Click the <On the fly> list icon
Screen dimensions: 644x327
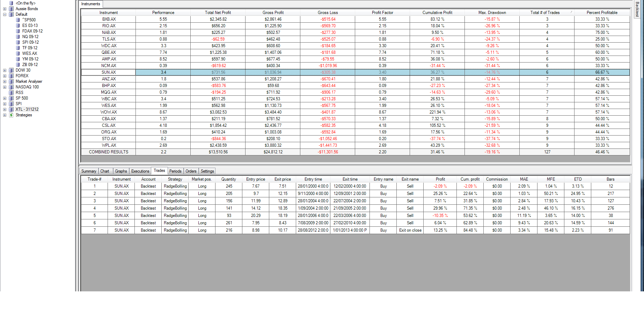11,3
